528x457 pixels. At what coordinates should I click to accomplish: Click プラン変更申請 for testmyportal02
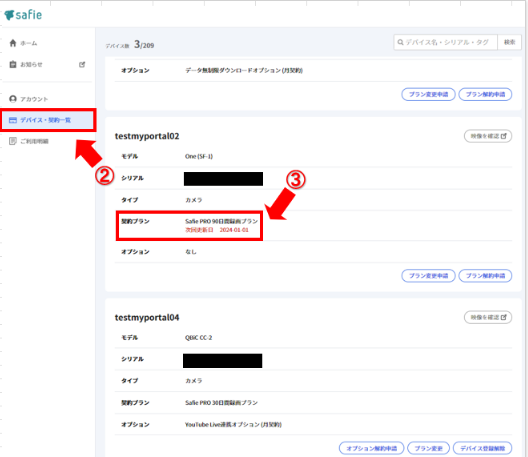pyautogui.click(x=428, y=276)
